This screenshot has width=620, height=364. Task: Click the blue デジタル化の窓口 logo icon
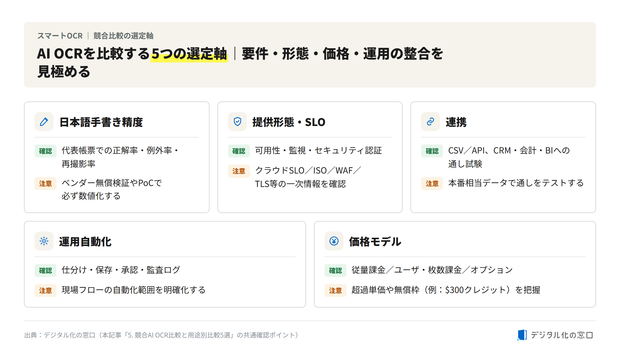click(522, 335)
